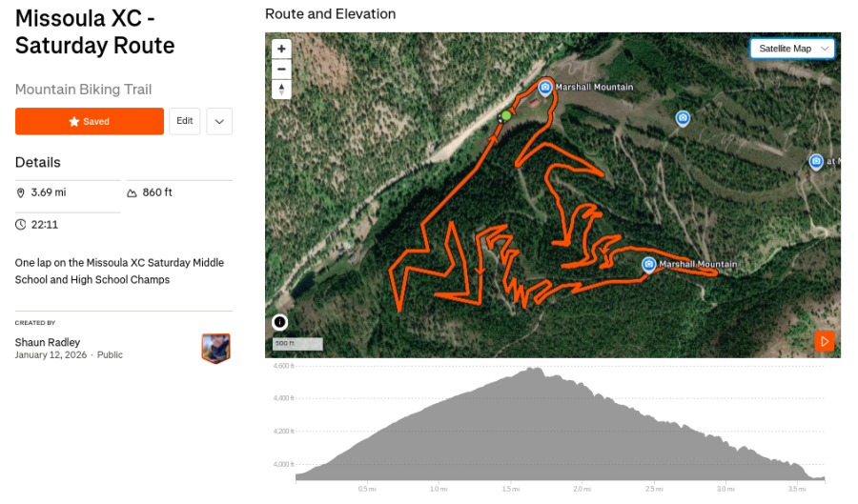858x504 pixels.
Task: Click the green route start point marker
Action: pyautogui.click(x=506, y=116)
